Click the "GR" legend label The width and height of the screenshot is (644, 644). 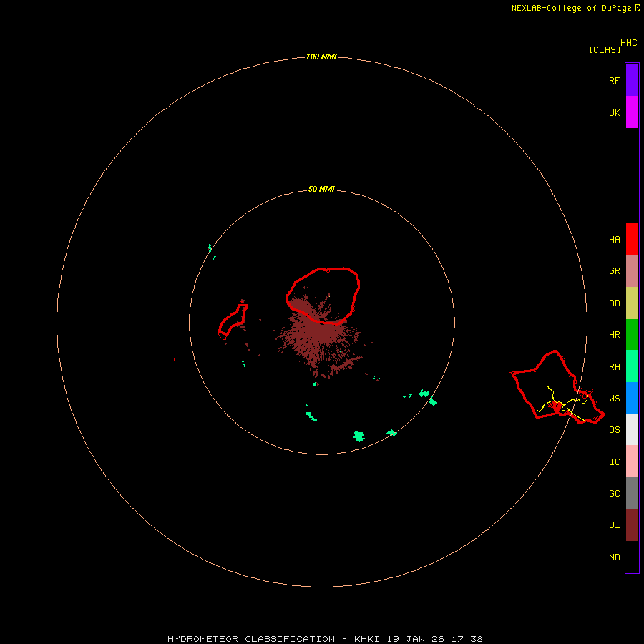(615, 271)
